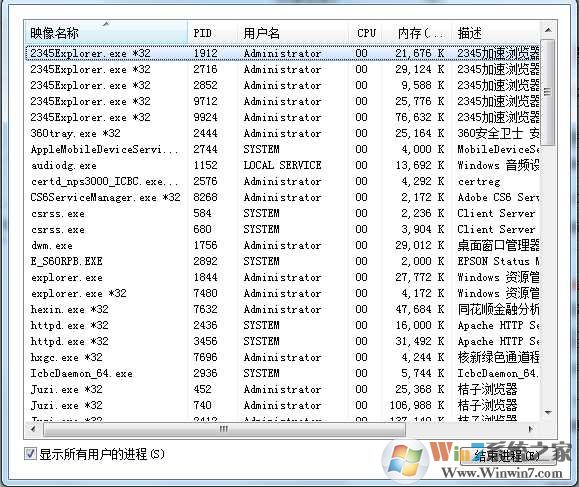
Task: Click vertical scrollbar up arrow
Action: [x=548, y=30]
